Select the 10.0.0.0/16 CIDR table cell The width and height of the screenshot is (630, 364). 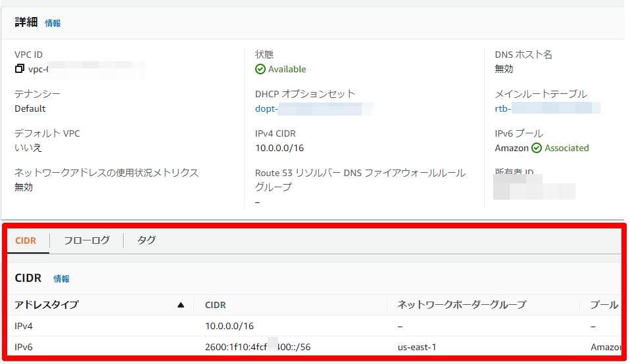230,326
